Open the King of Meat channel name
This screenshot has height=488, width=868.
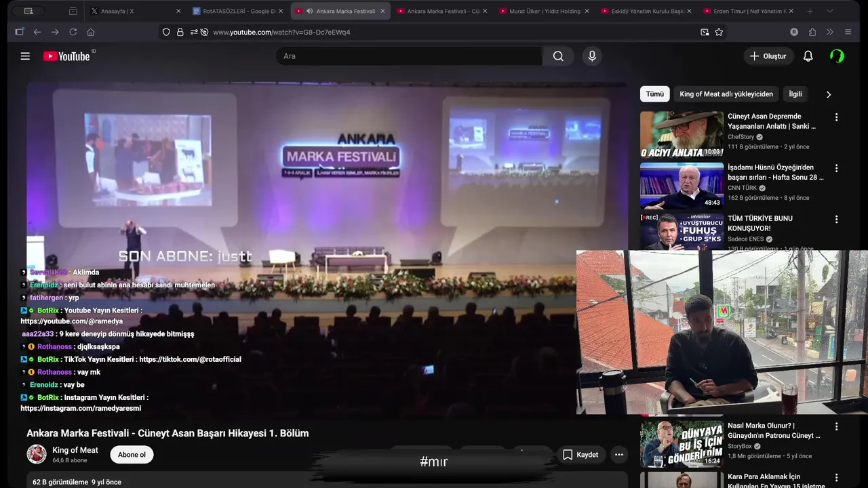[75, 450]
